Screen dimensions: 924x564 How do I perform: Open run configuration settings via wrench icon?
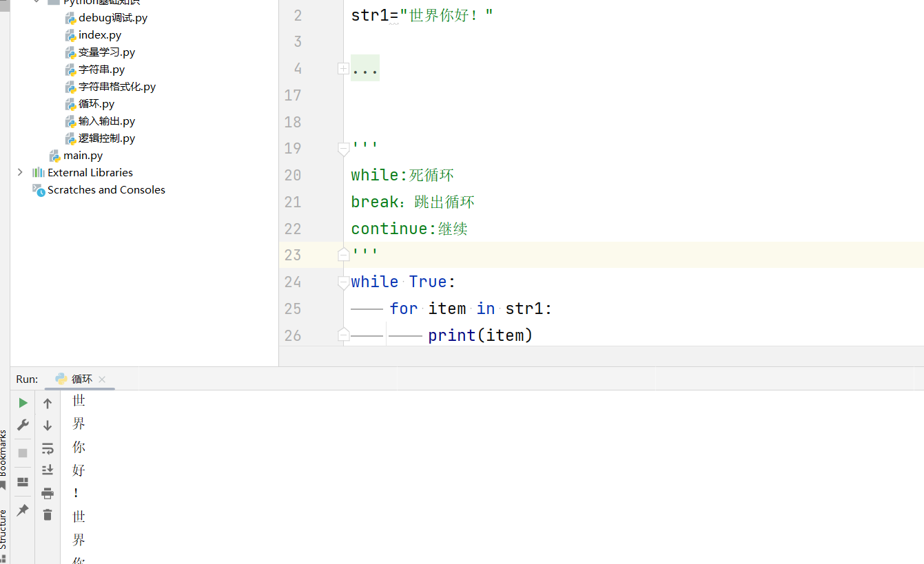pyautogui.click(x=23, y=425)
